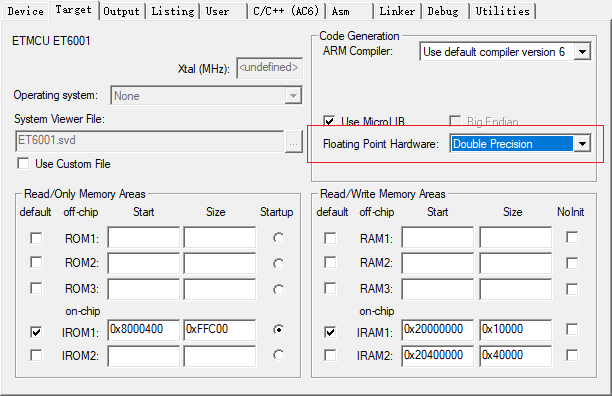Switch to the Utilities tab
This screenshot has width=612, height=396.
[502, 11]
